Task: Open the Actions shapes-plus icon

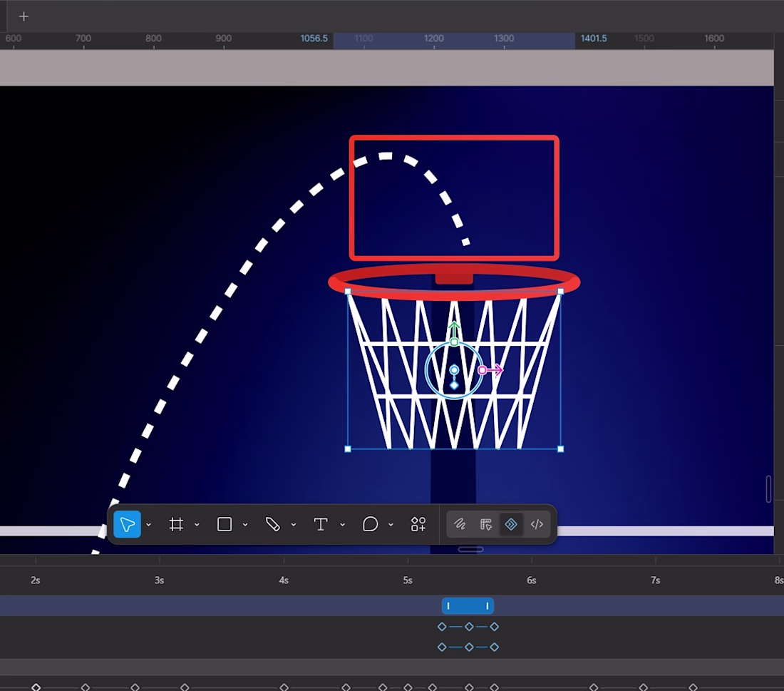Action: (418, 524)
